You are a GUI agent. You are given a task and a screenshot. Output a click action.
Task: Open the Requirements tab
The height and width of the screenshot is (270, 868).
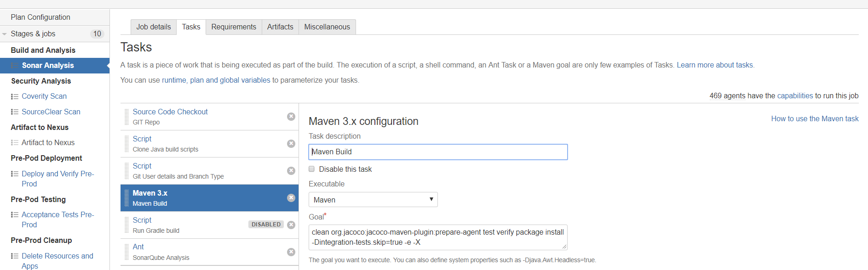click(234, 27)
